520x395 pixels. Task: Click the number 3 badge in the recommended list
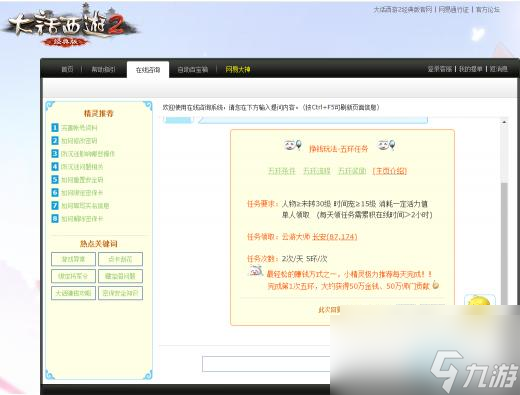55,154
